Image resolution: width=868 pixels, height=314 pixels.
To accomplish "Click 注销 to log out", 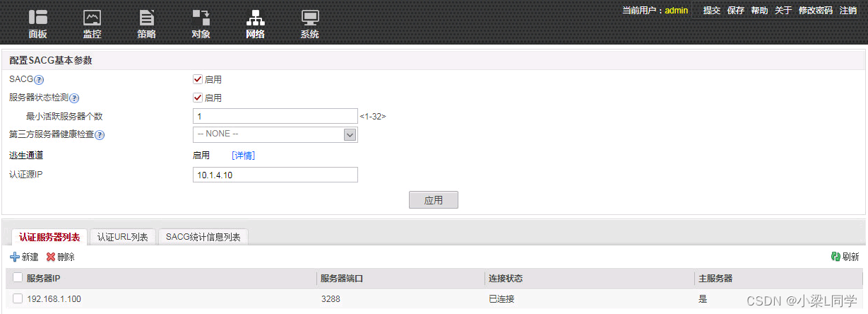I will (x=848, y=11).
